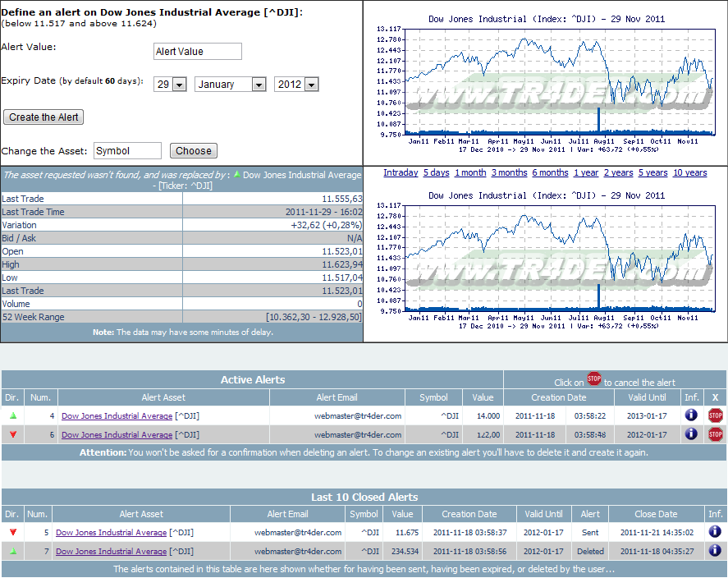Select the 52 Week Range value
Image resolution: width=728 pixels, height=578 pixels.
point(314,317)
